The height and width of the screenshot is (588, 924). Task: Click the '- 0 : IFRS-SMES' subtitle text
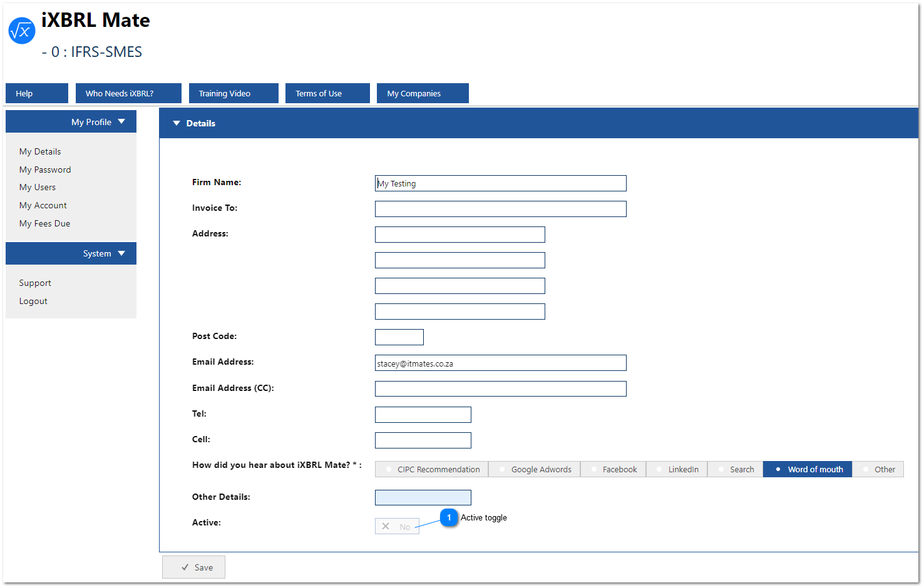92,52
